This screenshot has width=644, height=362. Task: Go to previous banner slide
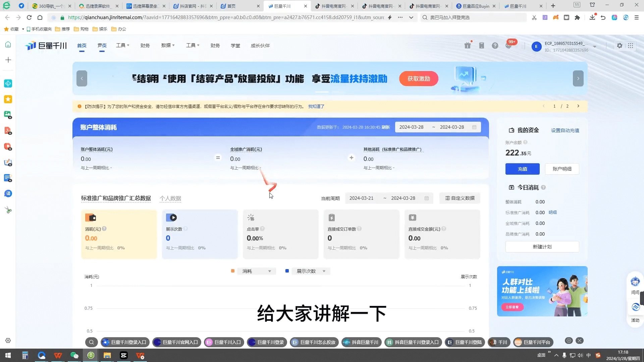click(82, 78)
